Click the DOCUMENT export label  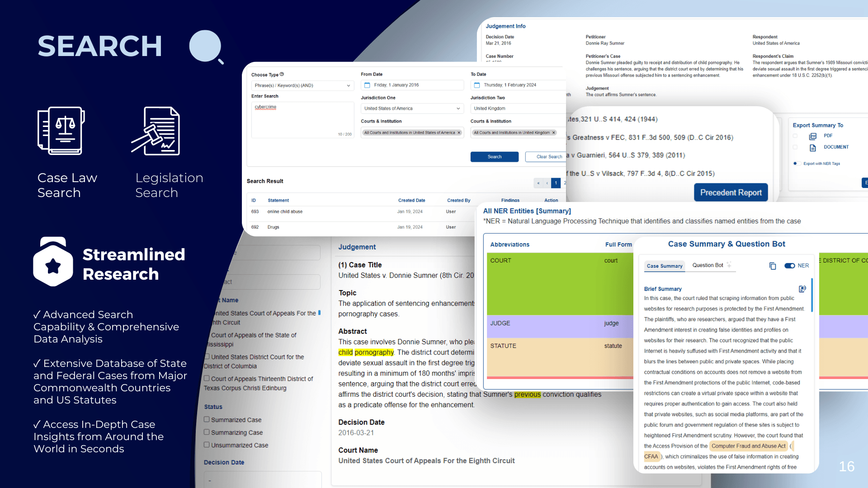[x=836, y=147]
